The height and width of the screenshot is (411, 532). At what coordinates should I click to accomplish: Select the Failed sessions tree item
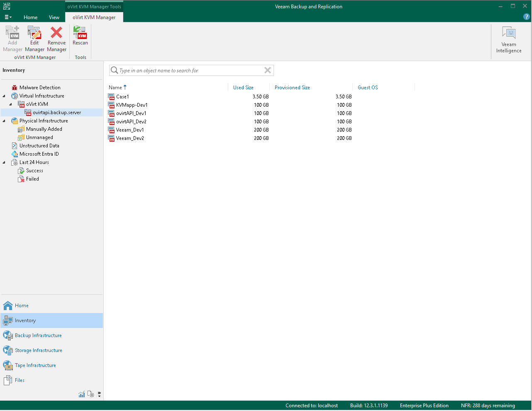click(32, 179)
